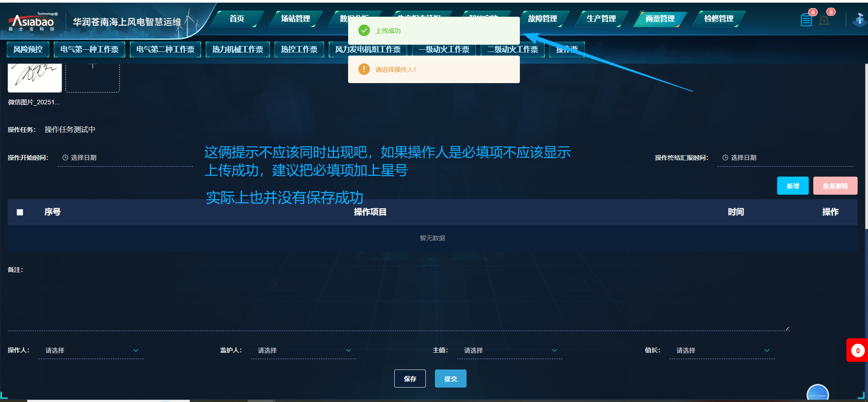The image size is (868, 402).
Task: Open the 值长 selection dropdown
Action: coord(722,351)
